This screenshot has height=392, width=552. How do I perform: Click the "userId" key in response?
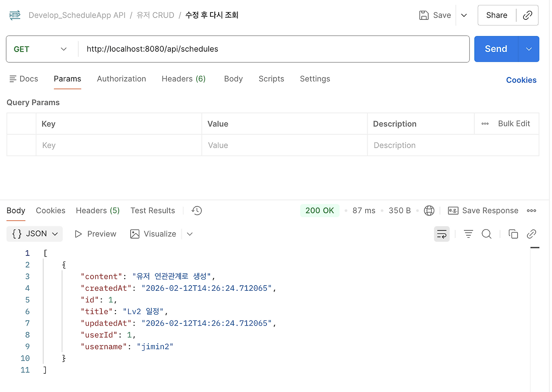[x=99, y=335]
